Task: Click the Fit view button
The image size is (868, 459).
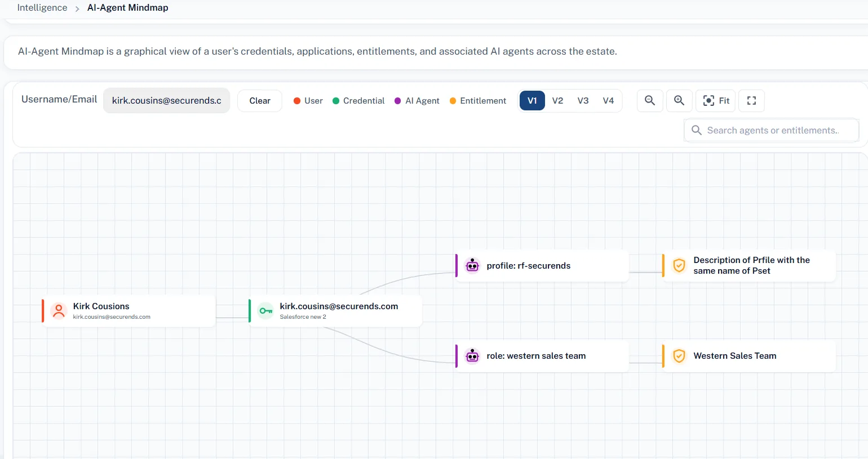Action: (716, 101)
